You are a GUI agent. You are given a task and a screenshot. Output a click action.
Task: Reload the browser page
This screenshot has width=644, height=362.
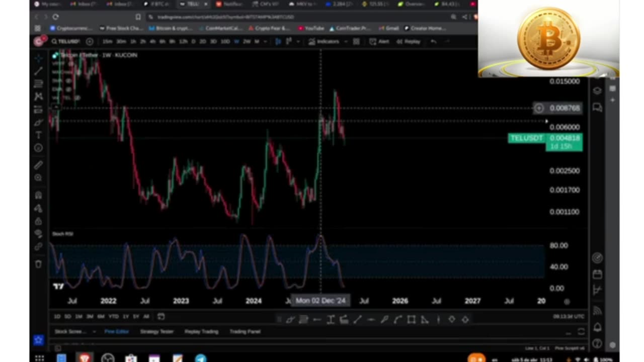click(x=55, y=17)
